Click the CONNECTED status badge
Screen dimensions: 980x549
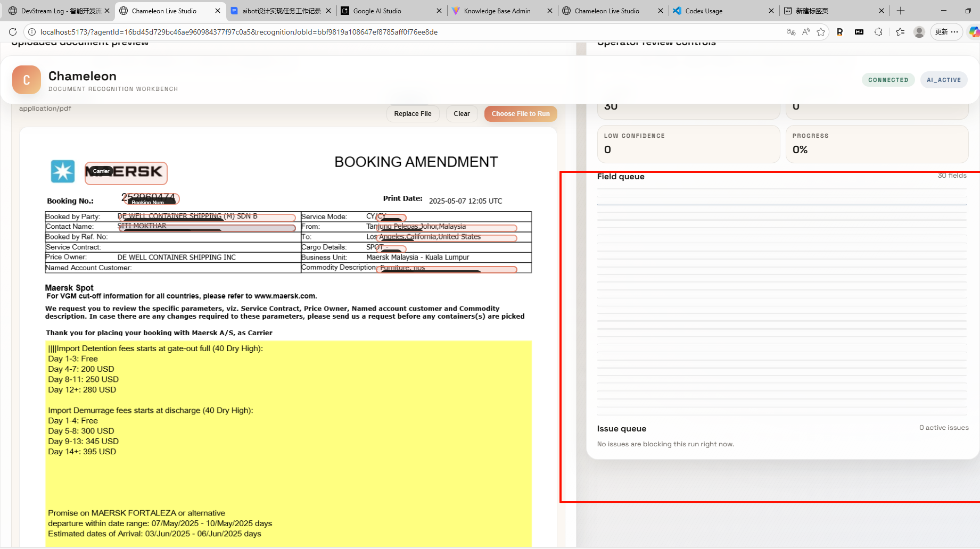tap(888, 80)
